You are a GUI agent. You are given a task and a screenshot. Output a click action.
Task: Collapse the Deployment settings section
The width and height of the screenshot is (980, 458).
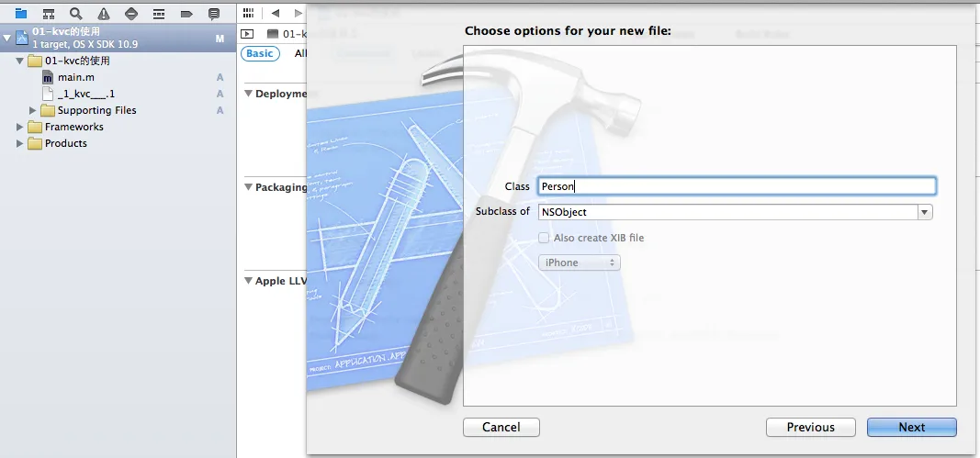pyautogui.click(x=248, y=94)
